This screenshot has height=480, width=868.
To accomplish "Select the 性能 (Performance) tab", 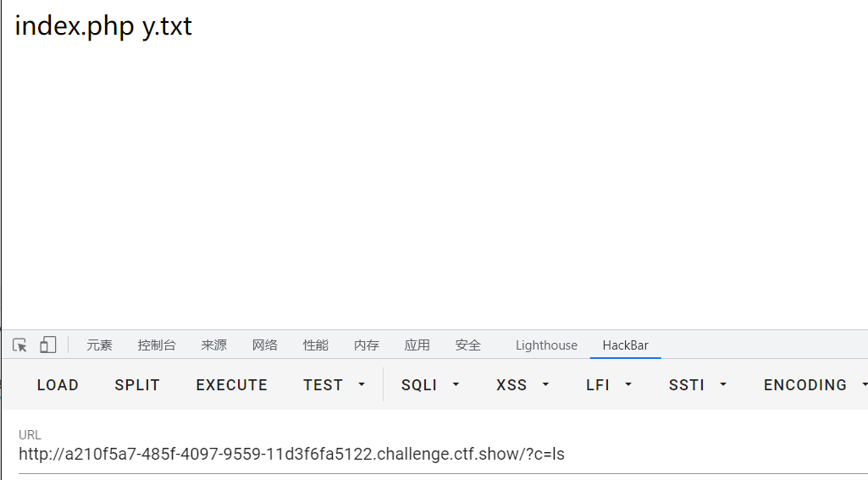I will (x=315, y=345).
